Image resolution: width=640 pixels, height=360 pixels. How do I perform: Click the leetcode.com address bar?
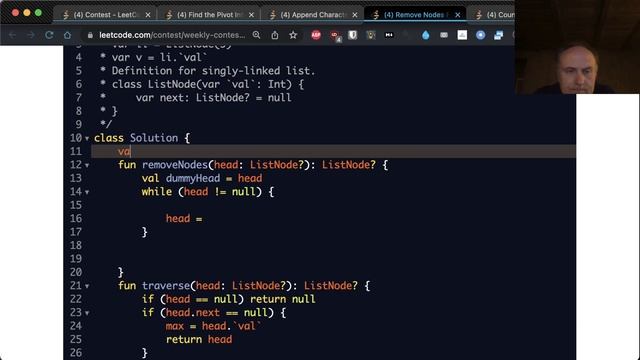[x=171, y=35]
